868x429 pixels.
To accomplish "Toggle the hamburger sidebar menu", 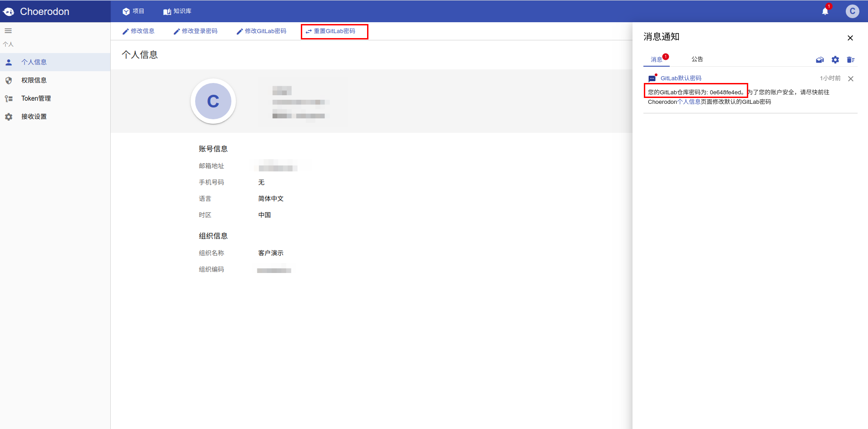I will [8, 31].
